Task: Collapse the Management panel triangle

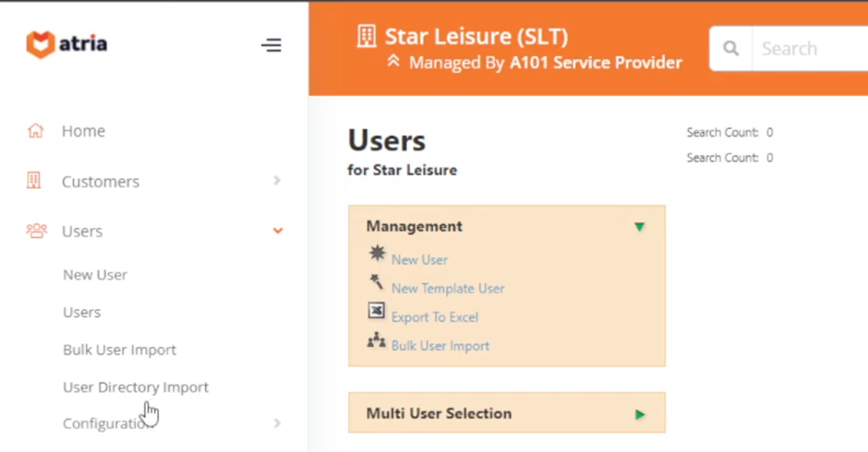Action: [x=639, y=227]
